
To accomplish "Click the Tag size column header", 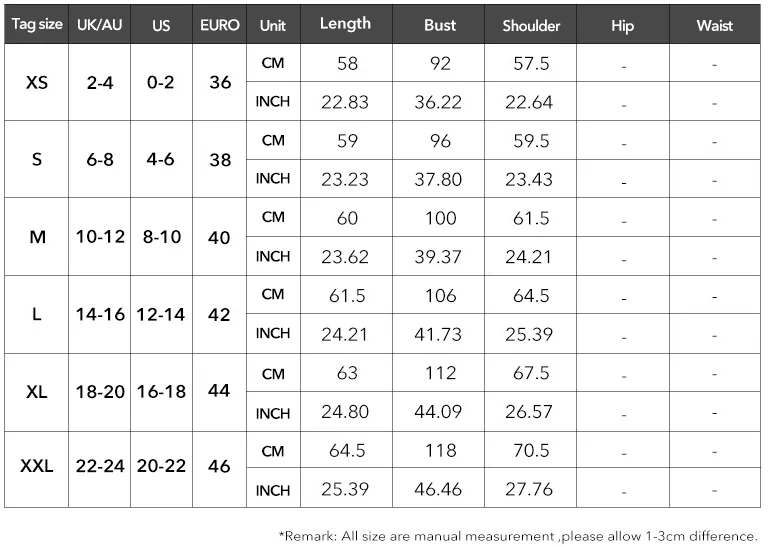I will (x=37, y=25).
